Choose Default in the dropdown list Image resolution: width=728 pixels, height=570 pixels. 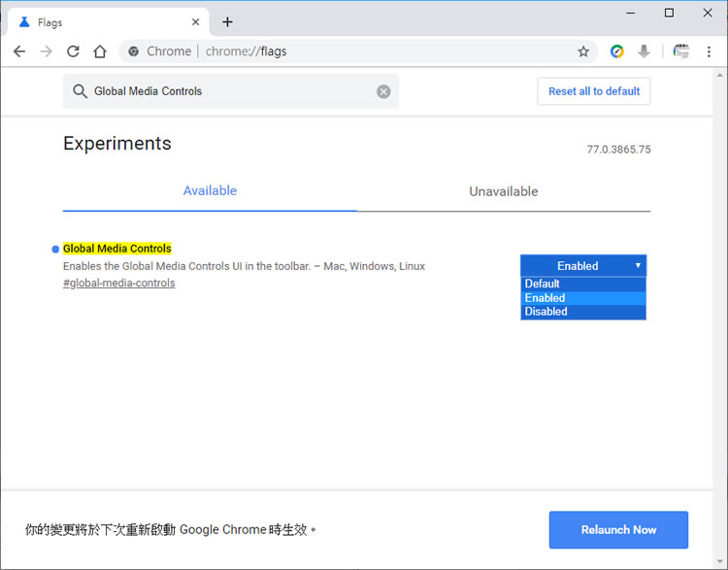[583, 284]
